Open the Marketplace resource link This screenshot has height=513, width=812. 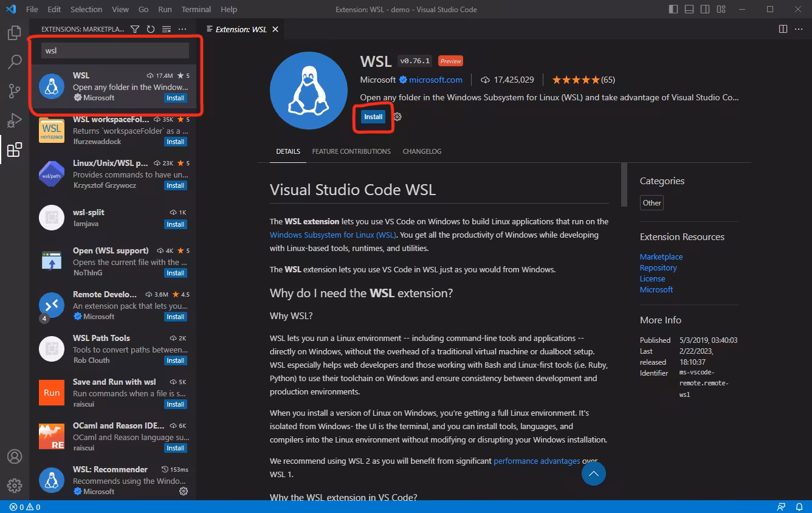661,256
